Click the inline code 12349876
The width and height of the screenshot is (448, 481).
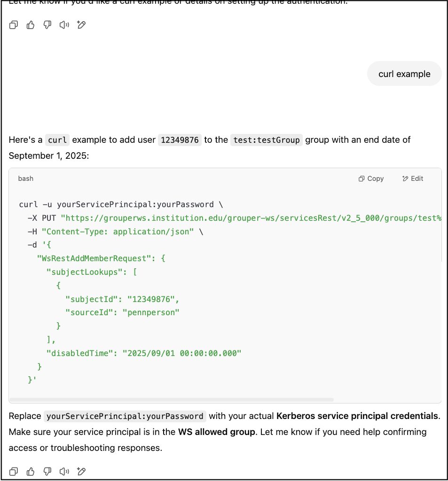(x=180, y=140)
